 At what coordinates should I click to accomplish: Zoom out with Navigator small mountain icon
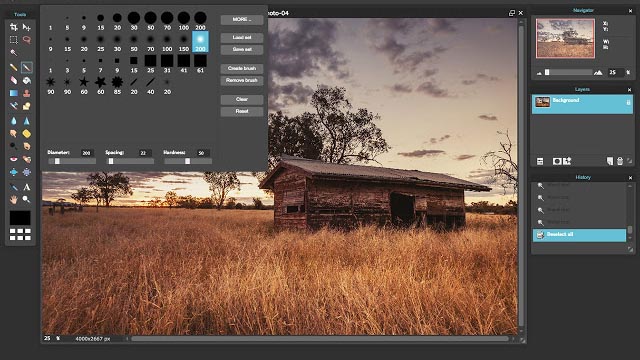pyautogui.click(x=539, y=73)
